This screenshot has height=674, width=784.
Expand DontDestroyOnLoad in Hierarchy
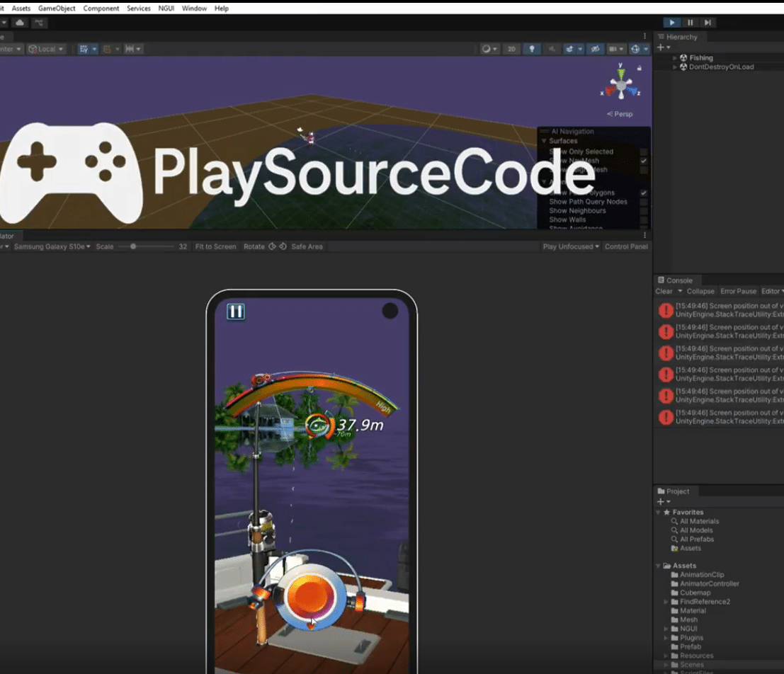pos(674,67)
